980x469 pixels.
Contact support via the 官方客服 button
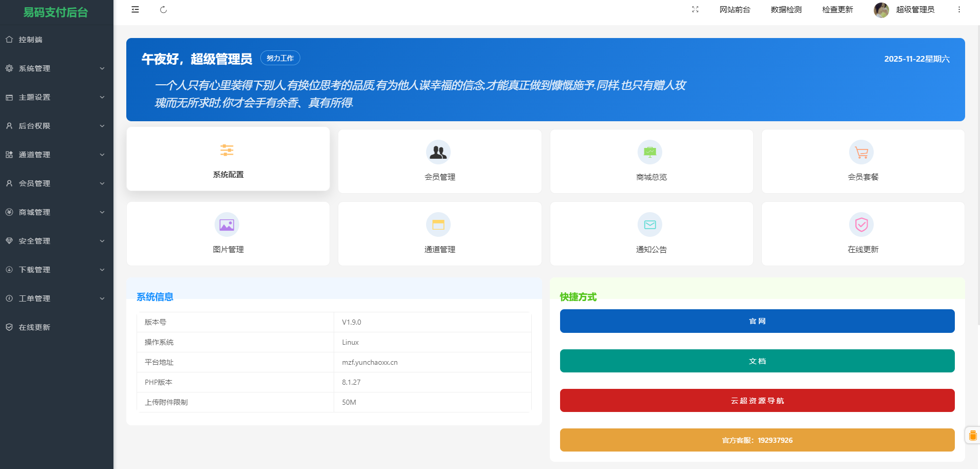click(x=757, y=440)
